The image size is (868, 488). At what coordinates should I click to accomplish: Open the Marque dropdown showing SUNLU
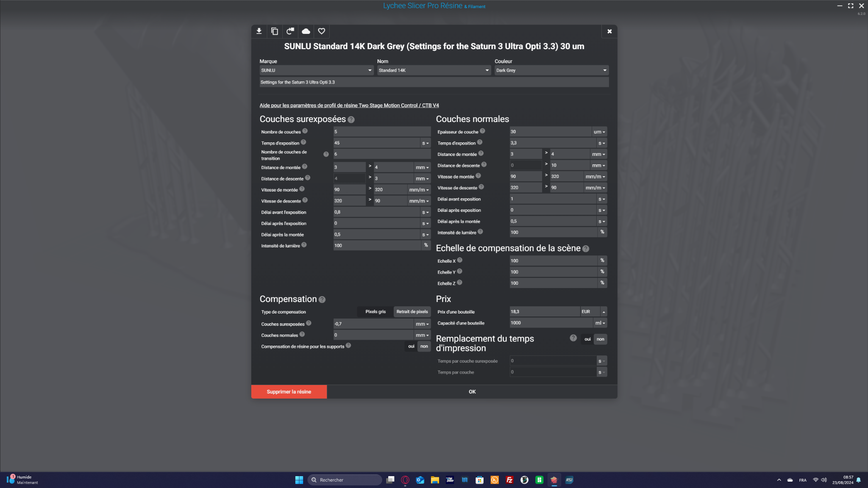click(x=316, y=70)
